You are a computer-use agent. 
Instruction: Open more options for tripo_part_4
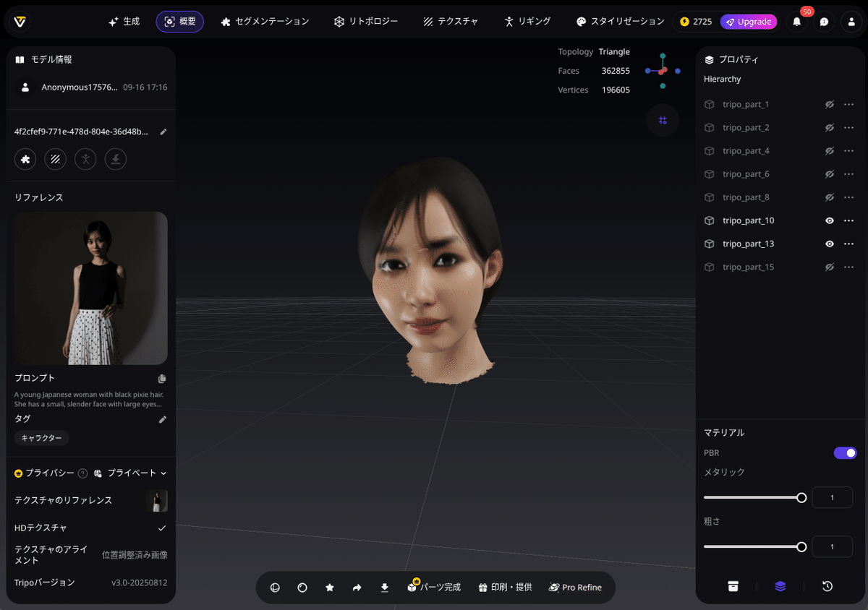pyautogui.click(x=849, y=151)
